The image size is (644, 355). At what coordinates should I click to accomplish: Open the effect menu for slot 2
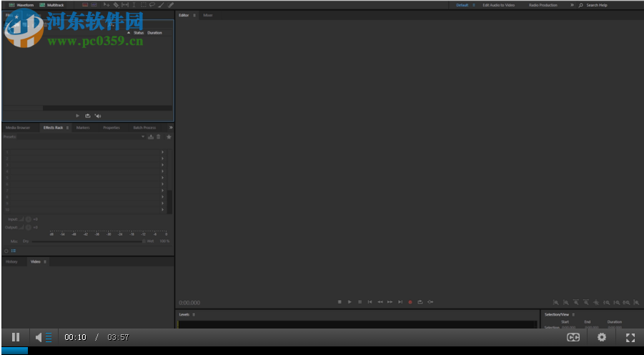click(x=162, y=158)
